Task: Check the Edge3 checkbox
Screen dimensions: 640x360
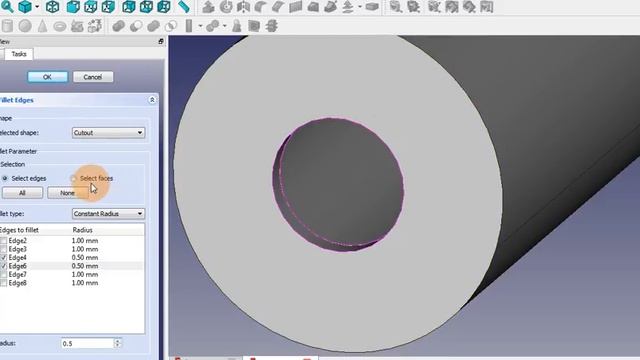Action: click(x=4, y=249)
